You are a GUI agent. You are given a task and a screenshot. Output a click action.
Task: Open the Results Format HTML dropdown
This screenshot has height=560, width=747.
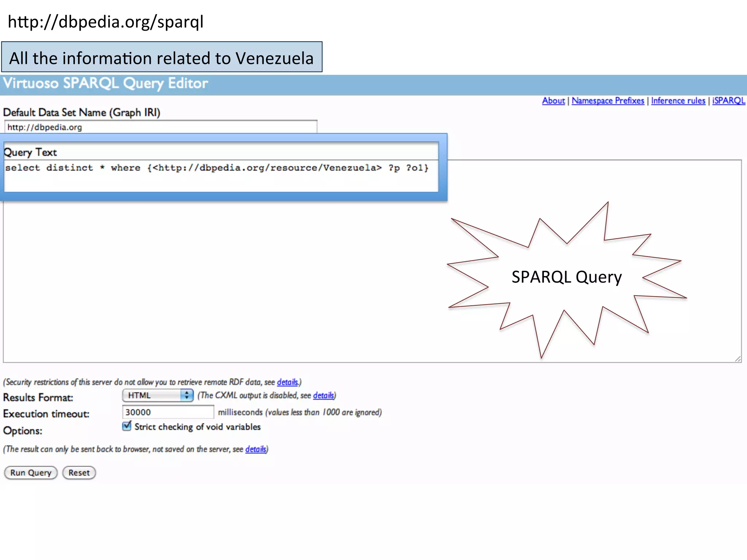(x=158, y=395)
